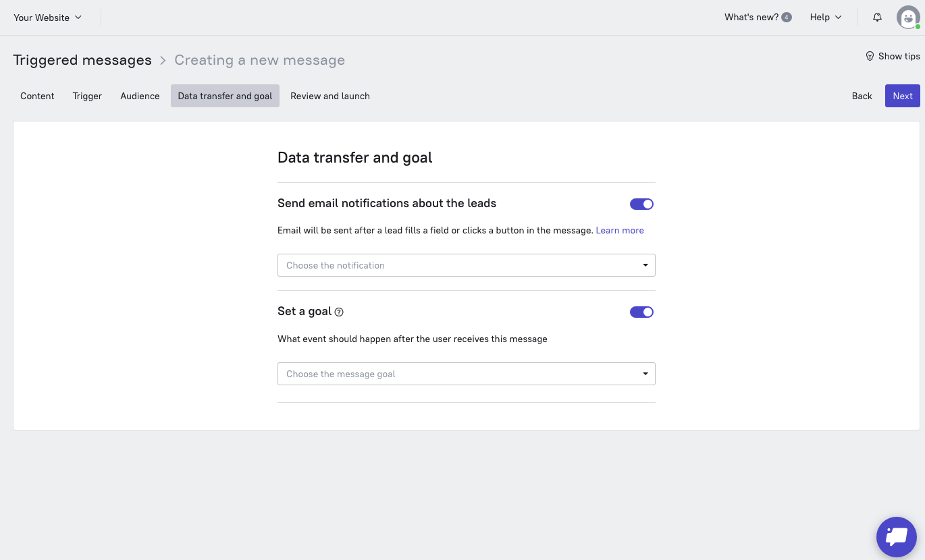Go back to Triggered messages breadcrumb
The width and height of the screenshot is (925, 560).
click(82, 60)
